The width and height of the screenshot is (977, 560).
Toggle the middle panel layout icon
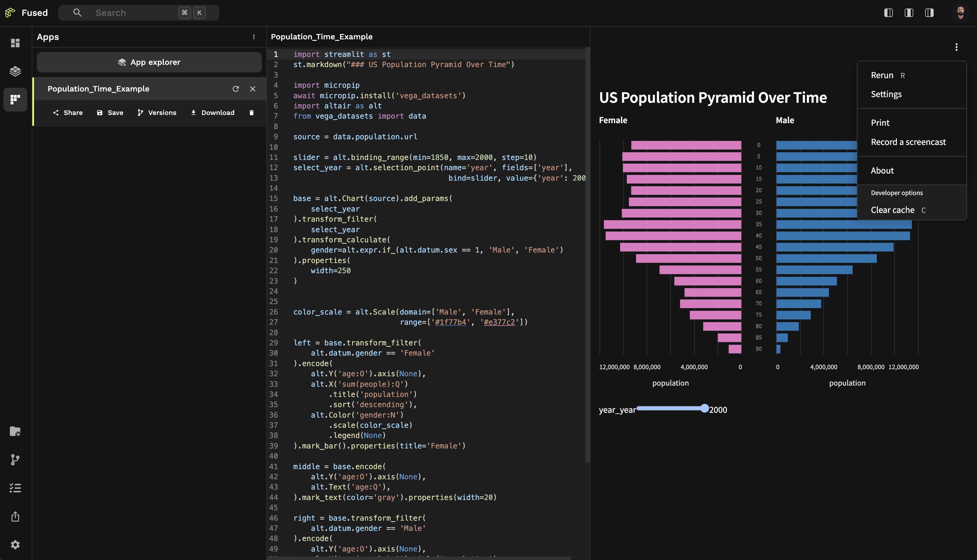[x=909, y=13]
